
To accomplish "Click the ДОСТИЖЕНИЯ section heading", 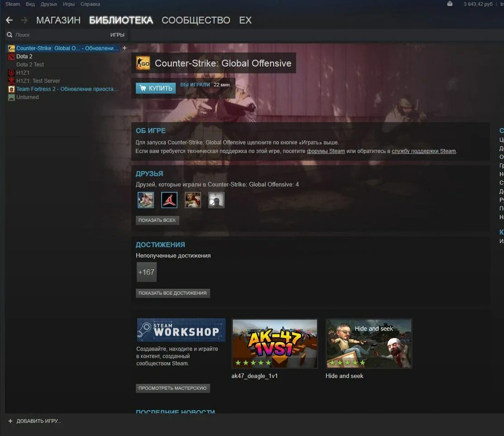I will tap(160, 245).
